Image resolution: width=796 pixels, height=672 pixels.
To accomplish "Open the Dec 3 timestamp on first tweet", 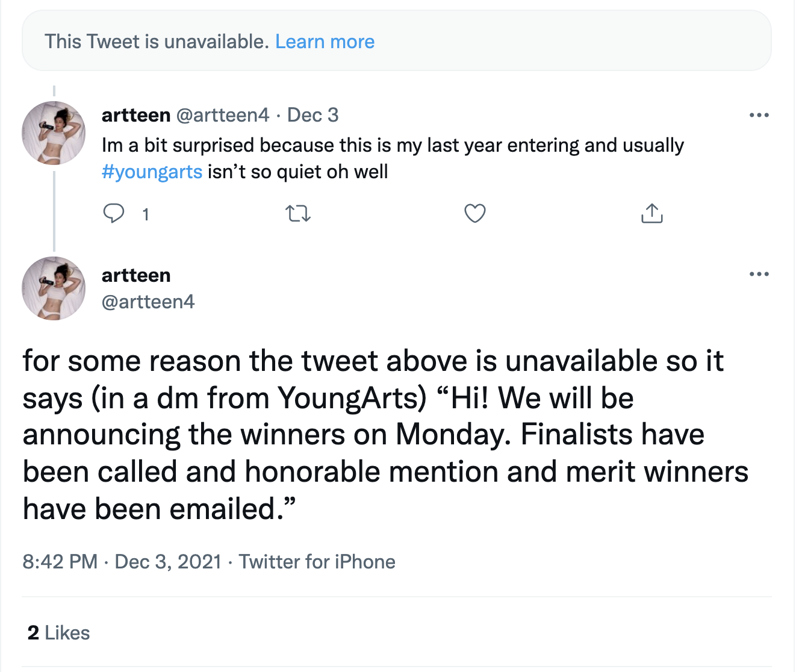I will point(312,115).
